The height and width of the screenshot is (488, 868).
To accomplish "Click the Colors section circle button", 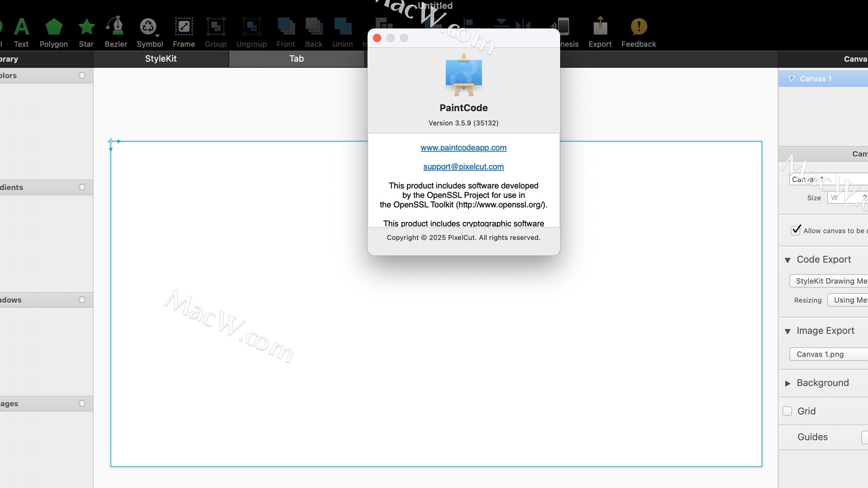I will pos(82,75).
